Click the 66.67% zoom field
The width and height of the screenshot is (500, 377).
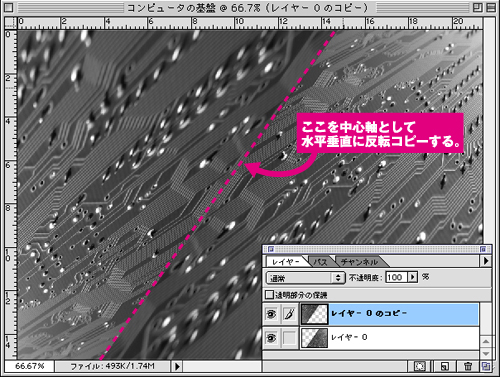click(30, 366)
